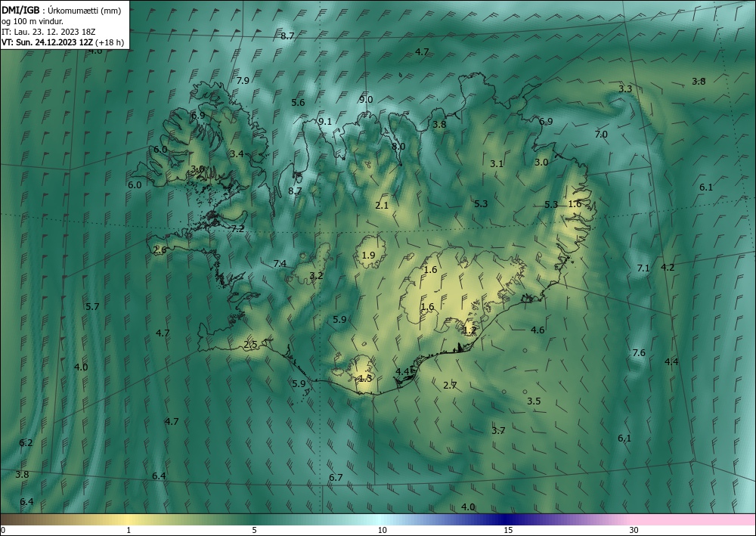
Task: Click the 7.0 precipitation value
Action: (601, 135)
